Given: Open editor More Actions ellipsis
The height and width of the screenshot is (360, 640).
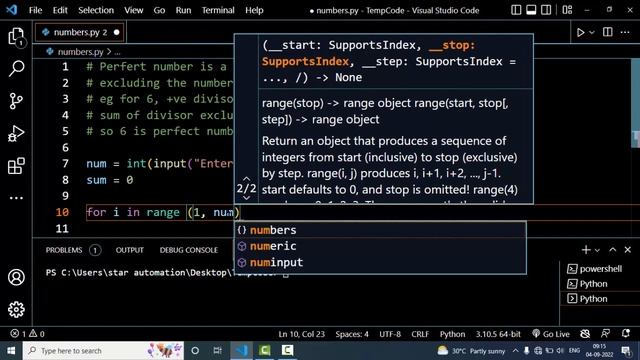Looking at the screenshot, I should click(625, 32).
